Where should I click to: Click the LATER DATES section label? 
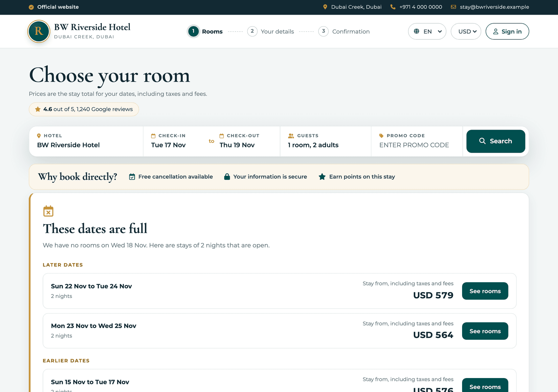(x=63, y=265)
